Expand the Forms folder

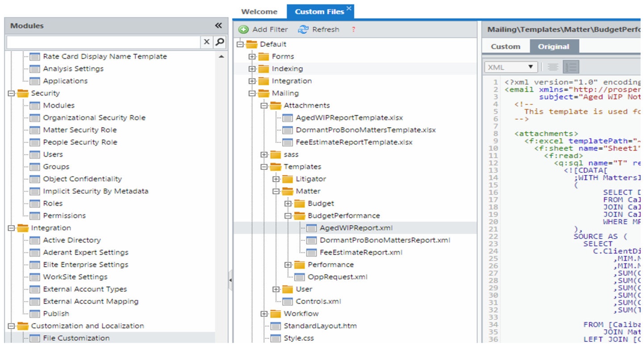[252, 57]
